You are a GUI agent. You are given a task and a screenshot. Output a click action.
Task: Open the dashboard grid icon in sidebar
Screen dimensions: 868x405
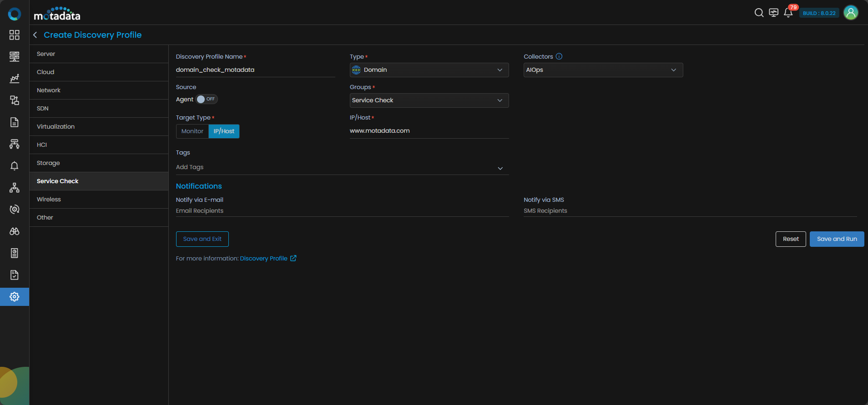pyautogui.click(x=15, y=35)
